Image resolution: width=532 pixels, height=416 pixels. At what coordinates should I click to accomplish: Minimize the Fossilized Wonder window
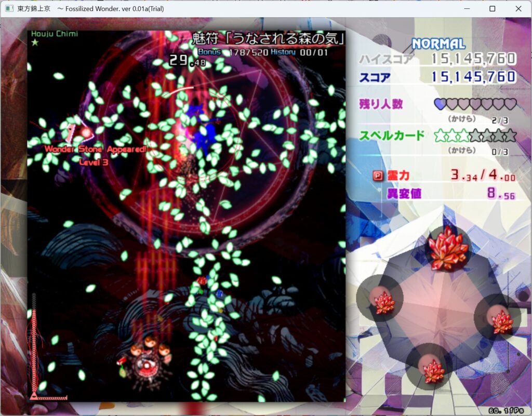pyautogui.click(x=467, y=9)
